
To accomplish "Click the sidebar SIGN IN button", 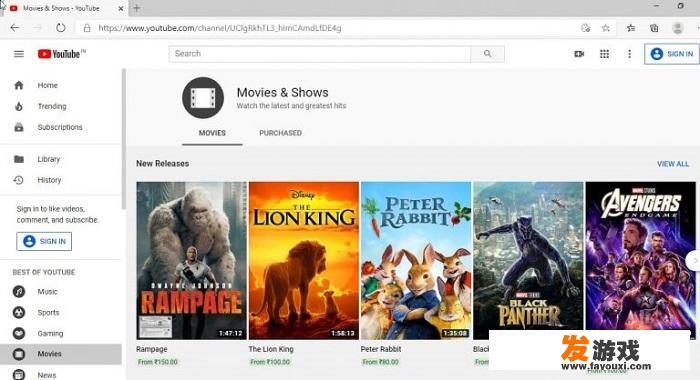I will tap(44, 241).
